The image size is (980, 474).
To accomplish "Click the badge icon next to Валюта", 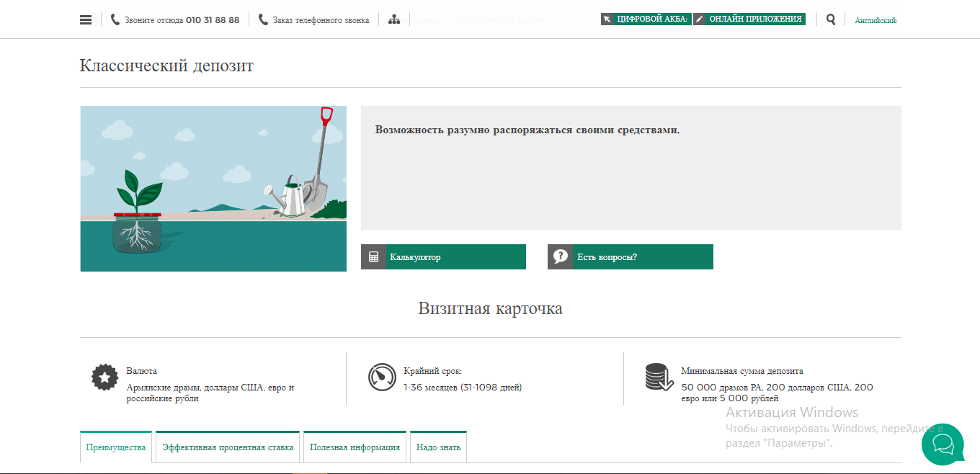I will 104,378.
